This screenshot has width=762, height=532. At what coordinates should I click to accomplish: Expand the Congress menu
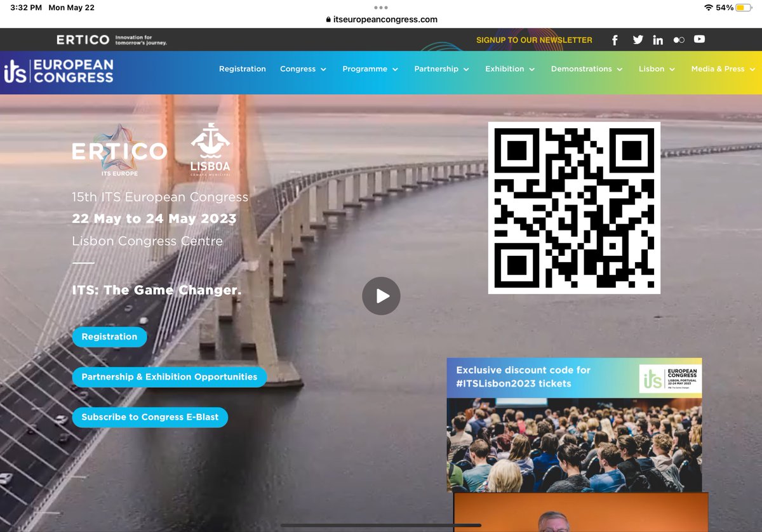point(303,69)
